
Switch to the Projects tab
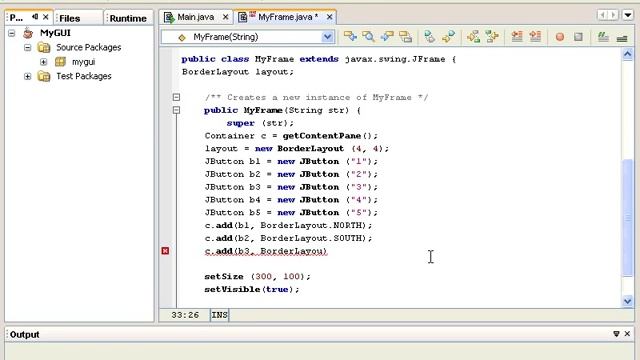[16, 18]
